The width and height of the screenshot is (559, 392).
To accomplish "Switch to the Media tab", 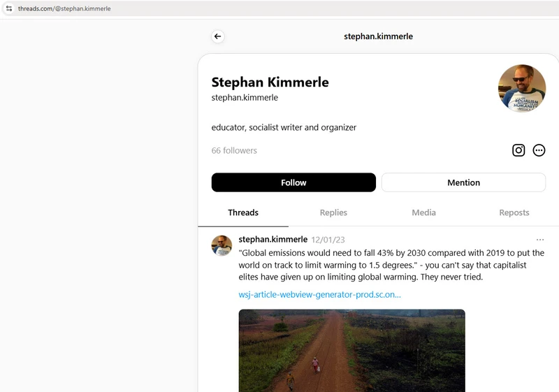I will (x=423, y=212).
